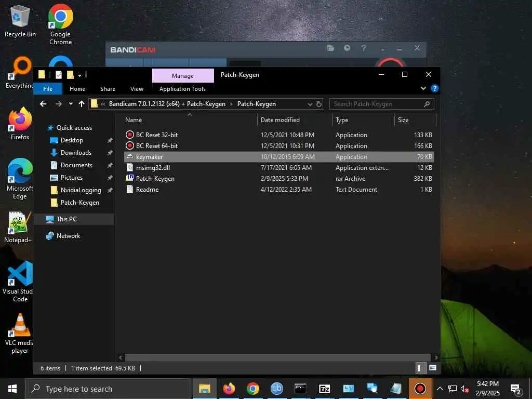
Task: Open Documents in the navigation pane
Action: click(76, 165)
